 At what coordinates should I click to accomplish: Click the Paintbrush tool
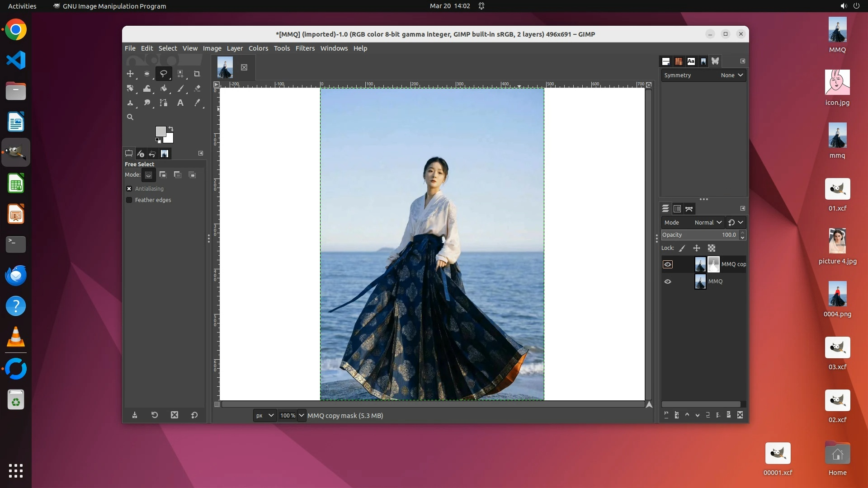tap(180, 89)
